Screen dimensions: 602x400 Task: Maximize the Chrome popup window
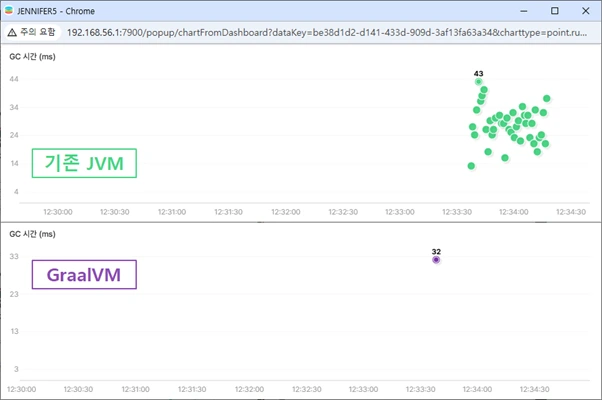(x=555, y=11)
